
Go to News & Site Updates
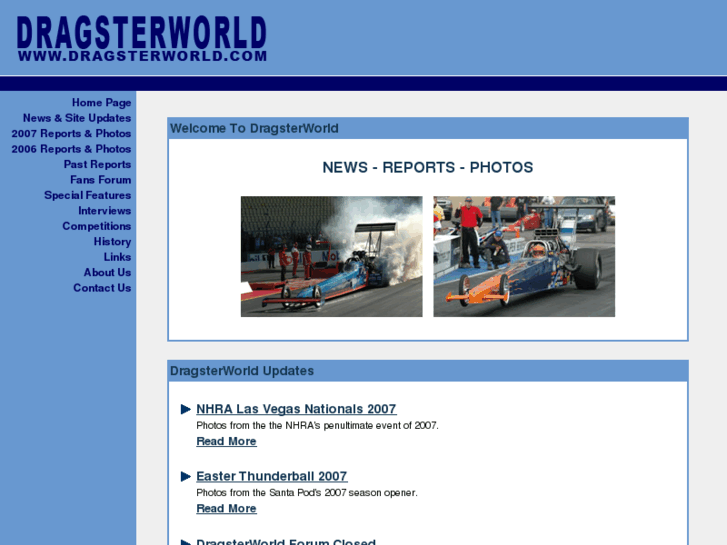77,118
